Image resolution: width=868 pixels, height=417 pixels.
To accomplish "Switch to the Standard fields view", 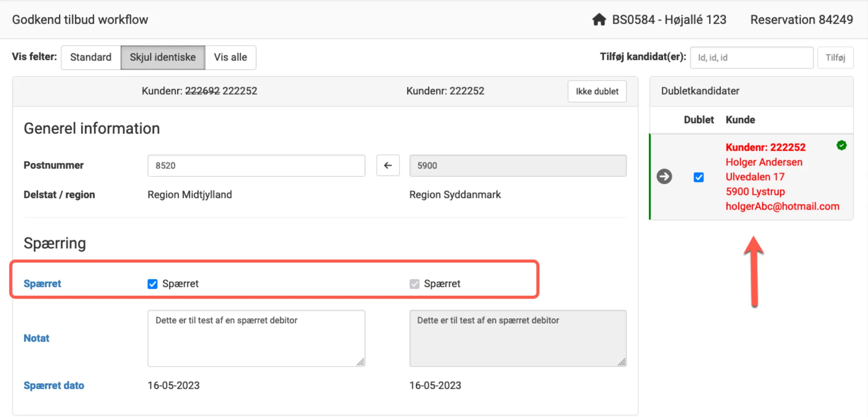I will [91, 57].
